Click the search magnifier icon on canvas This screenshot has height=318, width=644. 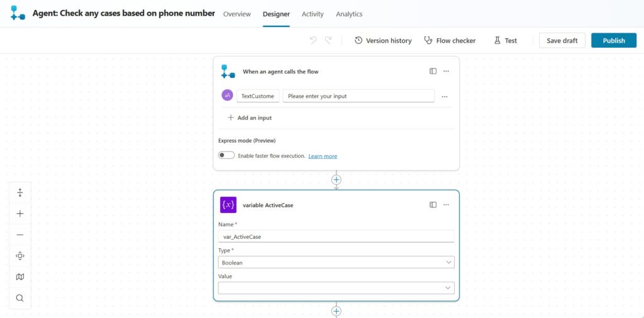point(20,298)
